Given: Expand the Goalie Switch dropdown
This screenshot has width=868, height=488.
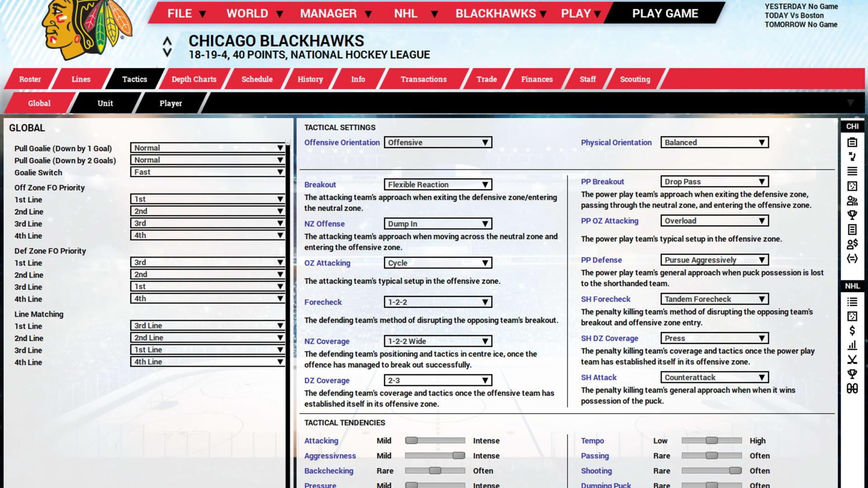Looking at the screenshot, I should click(208, 172).
